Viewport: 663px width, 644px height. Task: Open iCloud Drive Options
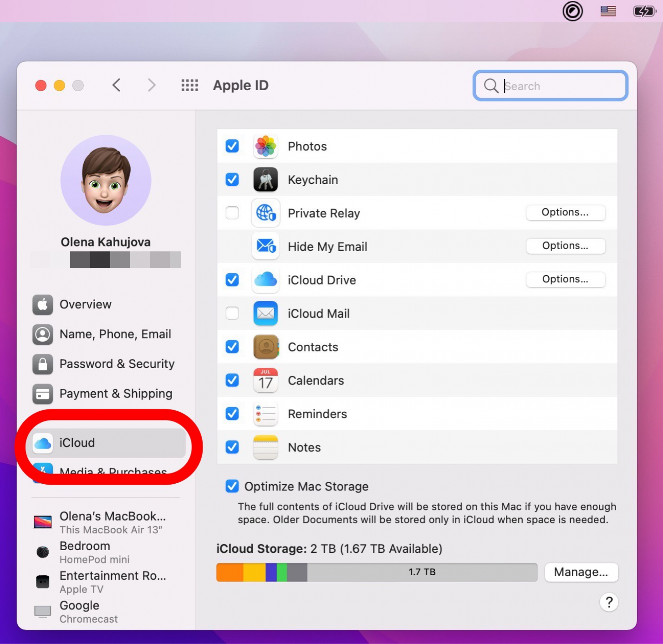pyautogui.click(x=566, y=279)
